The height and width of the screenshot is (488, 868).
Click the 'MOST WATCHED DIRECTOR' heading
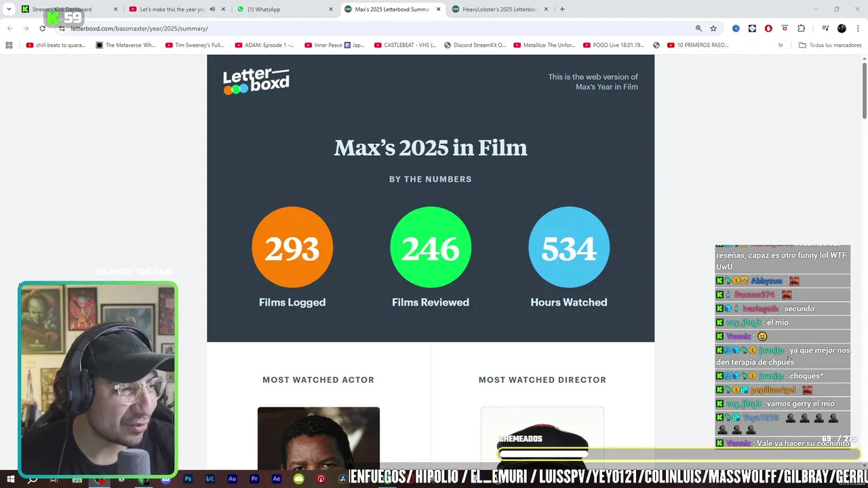click(x=542, y=380)
